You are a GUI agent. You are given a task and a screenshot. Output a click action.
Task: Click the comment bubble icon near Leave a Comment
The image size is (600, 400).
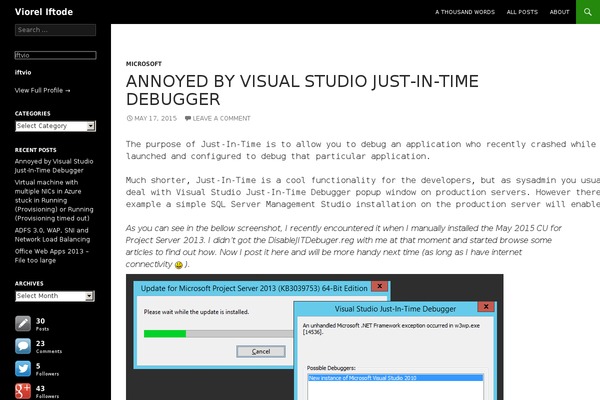188,118
